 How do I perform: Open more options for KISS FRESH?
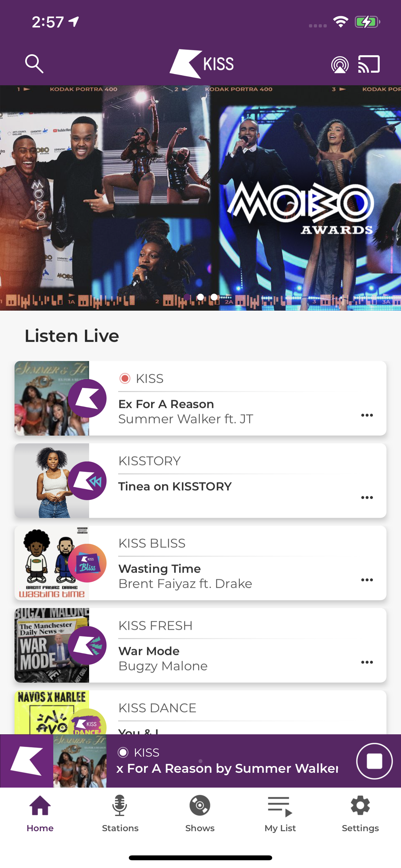(x=367, y=662)
